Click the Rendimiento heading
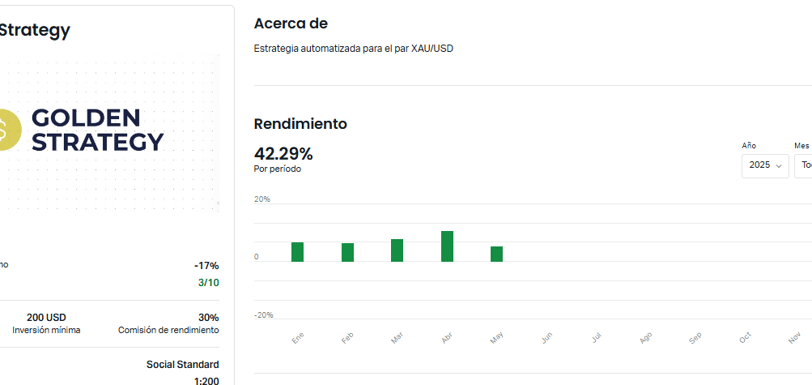 tap(300, 124)
